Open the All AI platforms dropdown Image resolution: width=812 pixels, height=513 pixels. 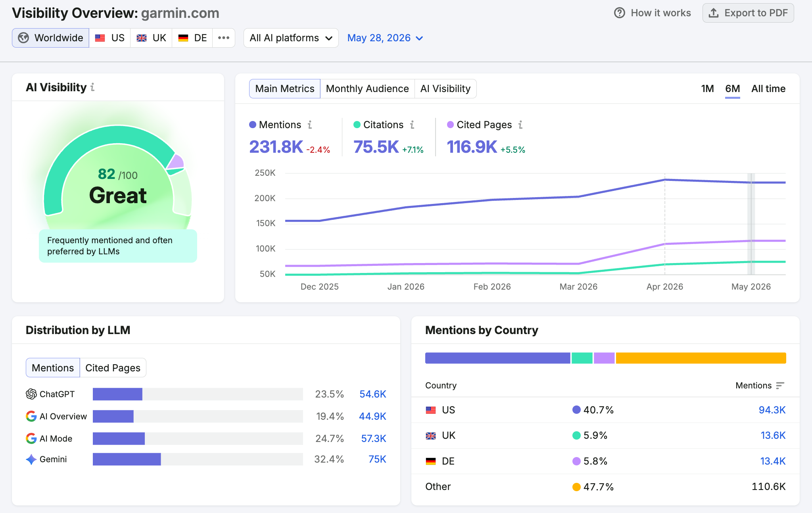291,38
